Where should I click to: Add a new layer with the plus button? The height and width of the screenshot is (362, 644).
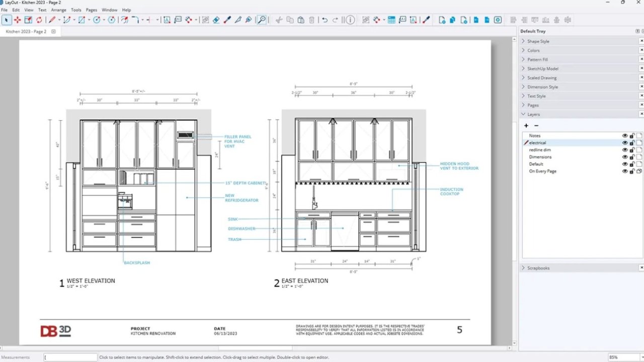[526, 125]
